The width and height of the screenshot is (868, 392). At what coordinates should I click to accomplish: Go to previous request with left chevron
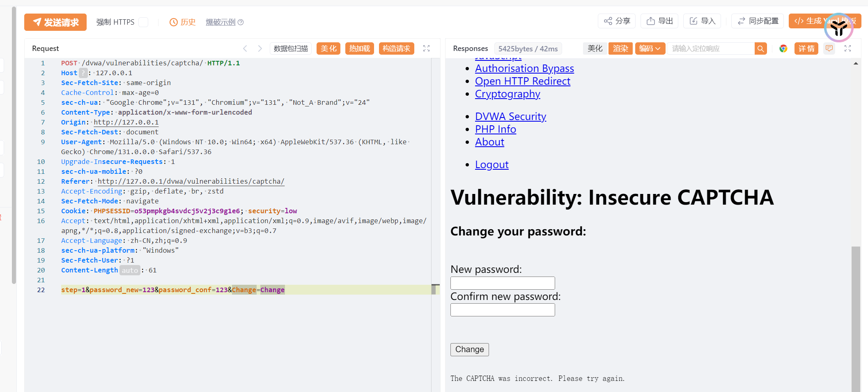245,48
